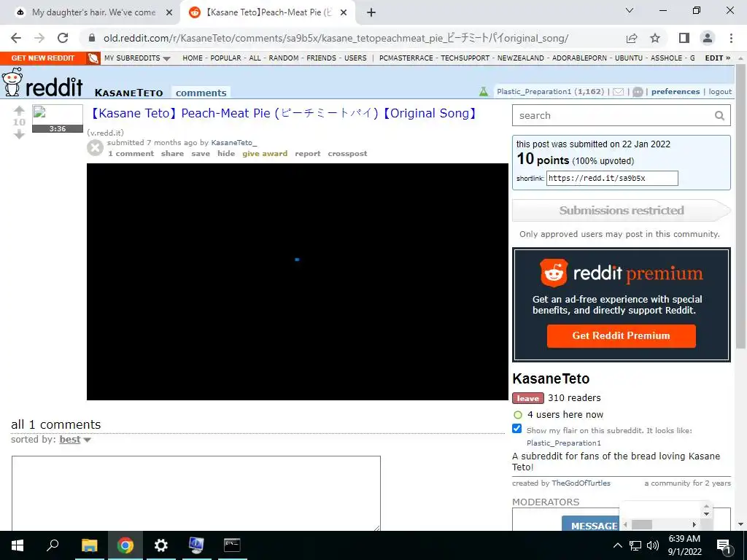747x560 pixels.
Task: Click the green beaker beta icon
Action: tap(484, 91)
